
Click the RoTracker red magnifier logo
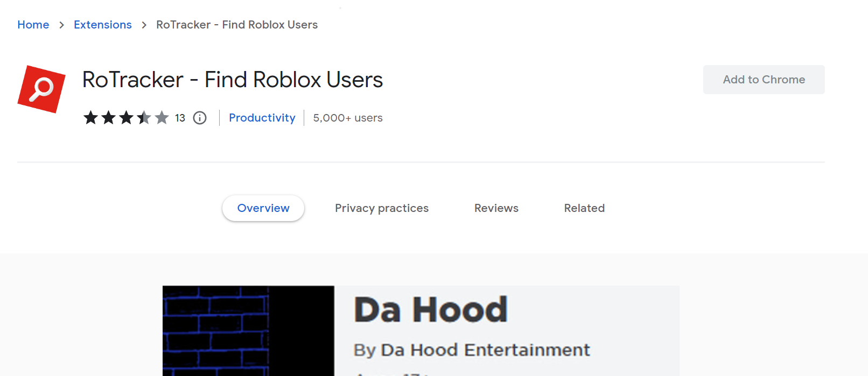pos(41,89)
